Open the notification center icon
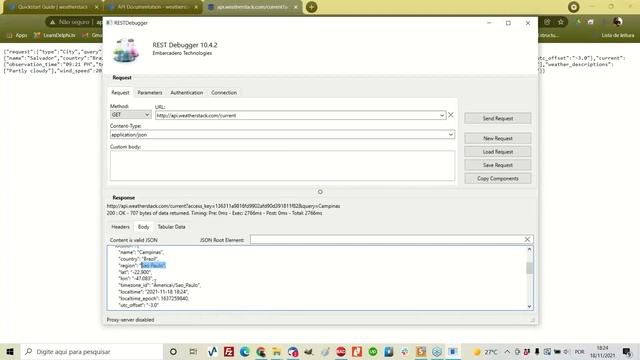 (627, 351)
